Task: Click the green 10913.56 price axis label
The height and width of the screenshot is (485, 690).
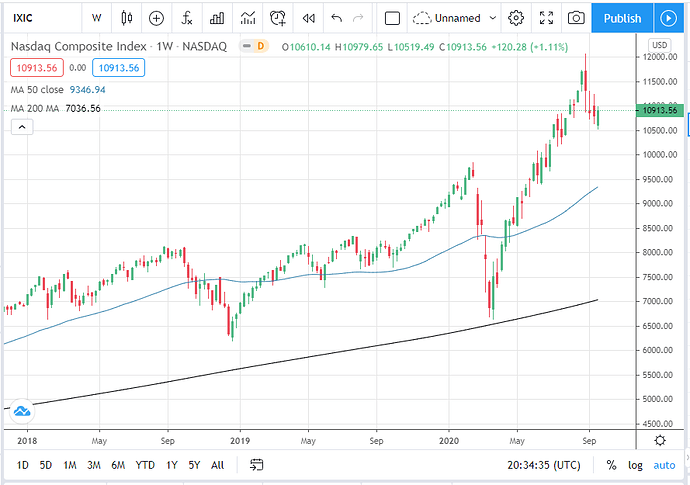Action: (x=660, y=110)
